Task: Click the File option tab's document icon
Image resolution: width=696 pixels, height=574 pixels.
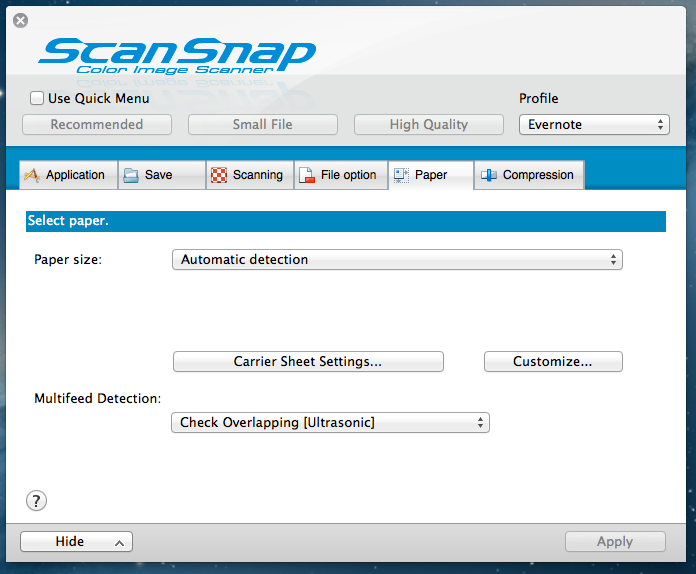Action: pos(307,175)
